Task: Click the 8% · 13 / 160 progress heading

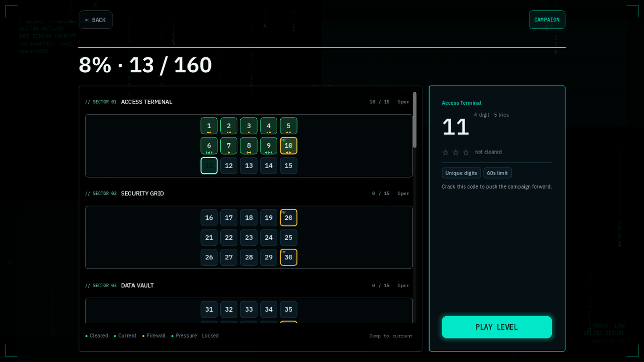Action: (145, 65)
